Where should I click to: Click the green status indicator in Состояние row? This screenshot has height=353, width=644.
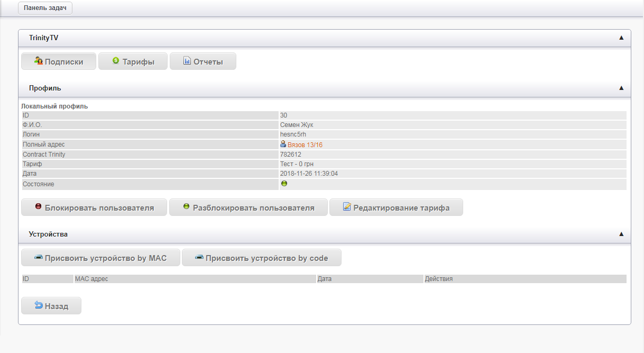tap(284, 184)
